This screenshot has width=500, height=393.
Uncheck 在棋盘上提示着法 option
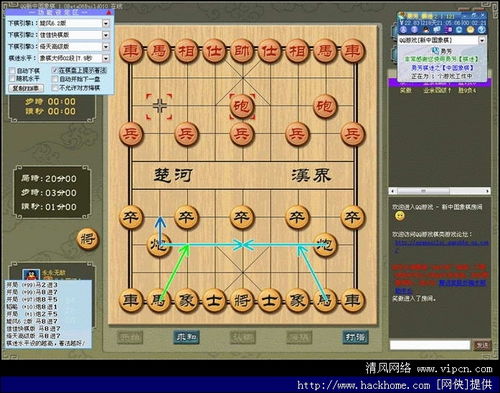(55, 70)
